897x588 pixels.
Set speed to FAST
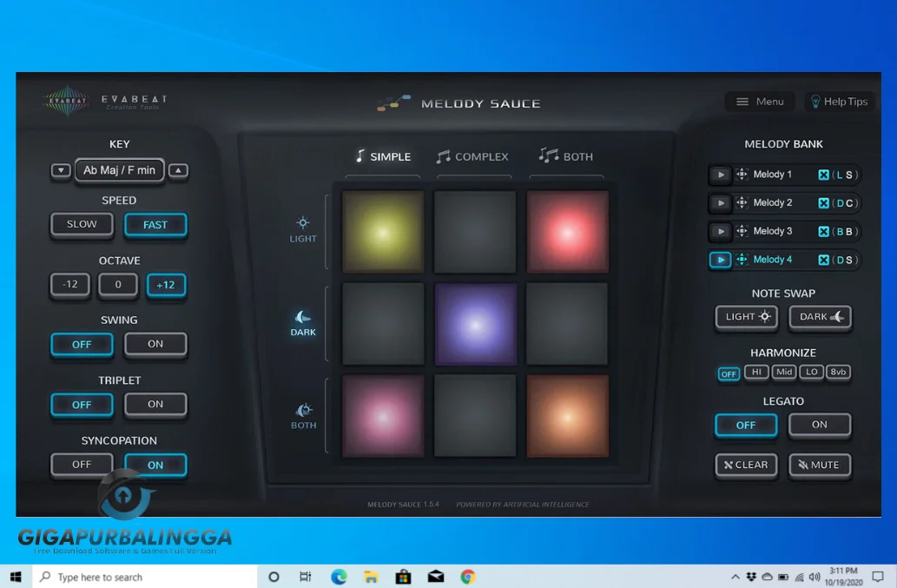(x=155, y=225)
